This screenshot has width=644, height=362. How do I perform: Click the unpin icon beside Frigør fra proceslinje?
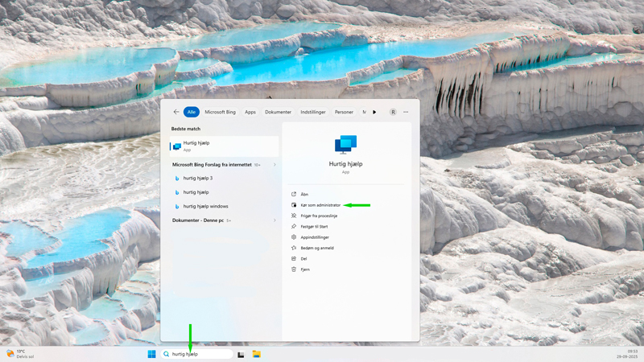[294, 216]
